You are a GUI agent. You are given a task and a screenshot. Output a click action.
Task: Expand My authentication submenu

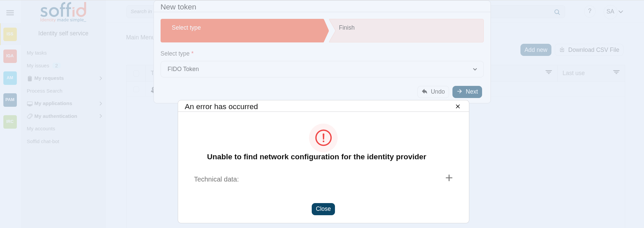coord(100,116)
